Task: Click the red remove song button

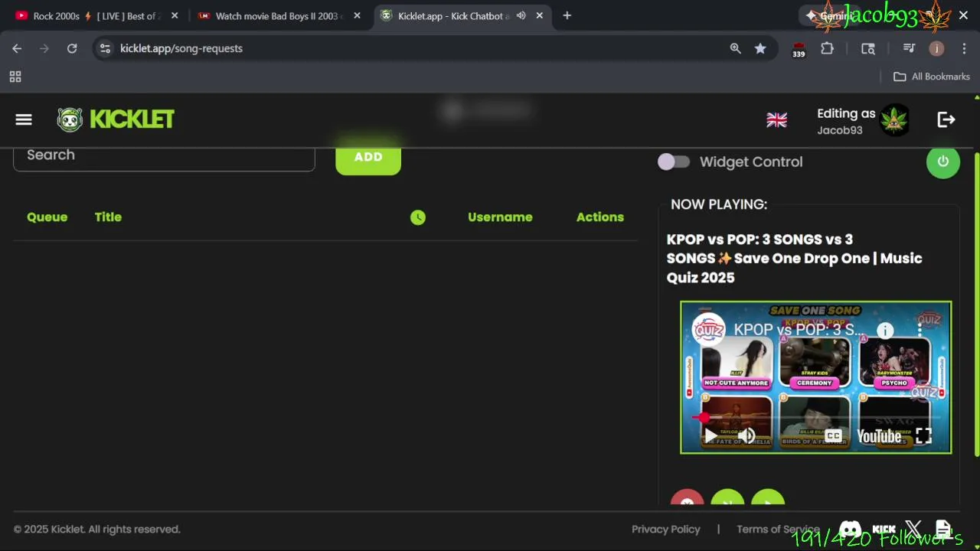Action: tap(687, 497)
